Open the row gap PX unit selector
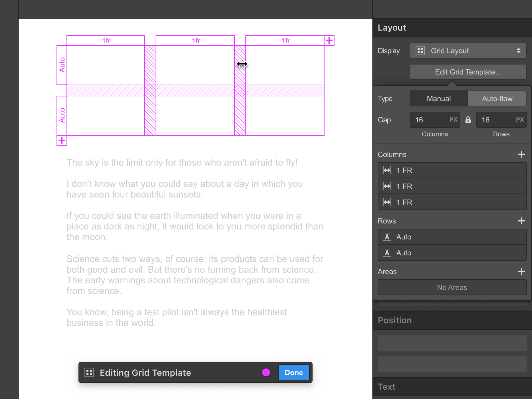The height and width of the screenshot is (399, 532). click(520, 120)
